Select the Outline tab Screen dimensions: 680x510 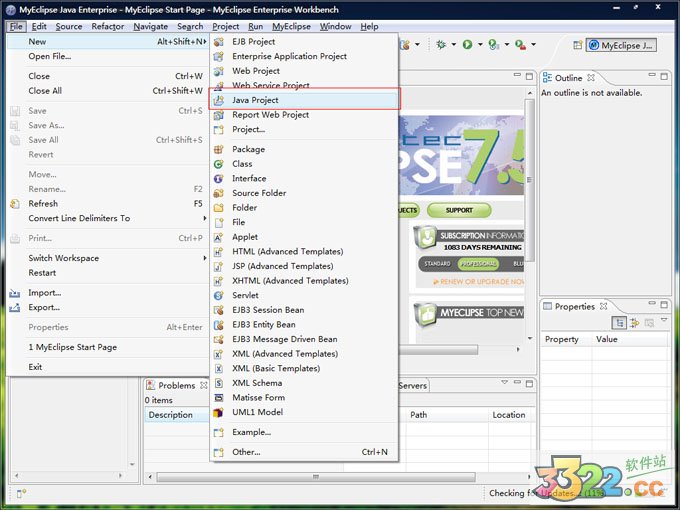pos(569,78)
